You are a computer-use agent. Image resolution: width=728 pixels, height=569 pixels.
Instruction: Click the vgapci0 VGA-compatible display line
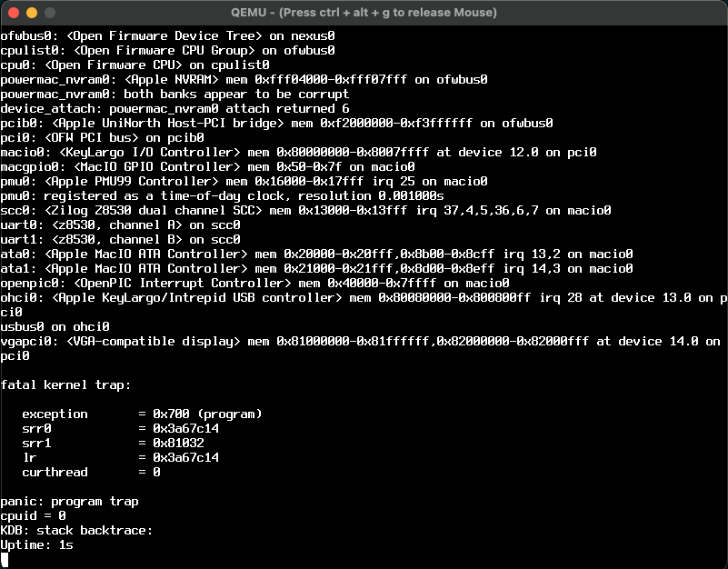pyautogui.click(x=360, y=341)
